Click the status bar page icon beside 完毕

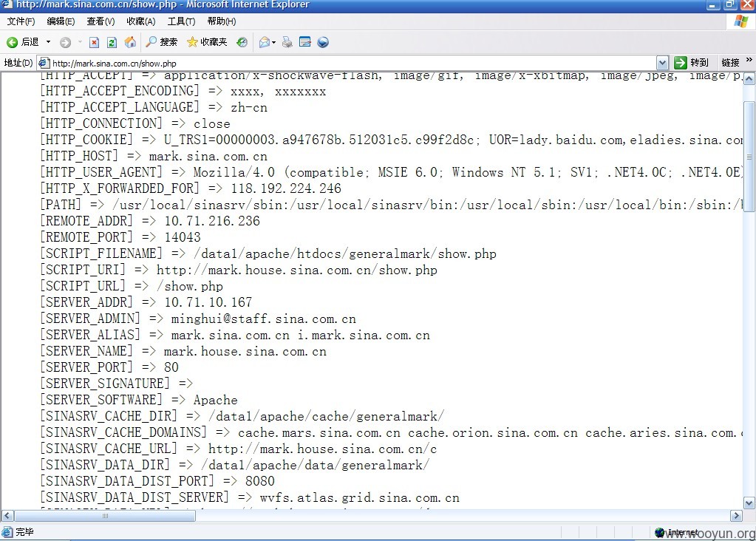point(7,532)
